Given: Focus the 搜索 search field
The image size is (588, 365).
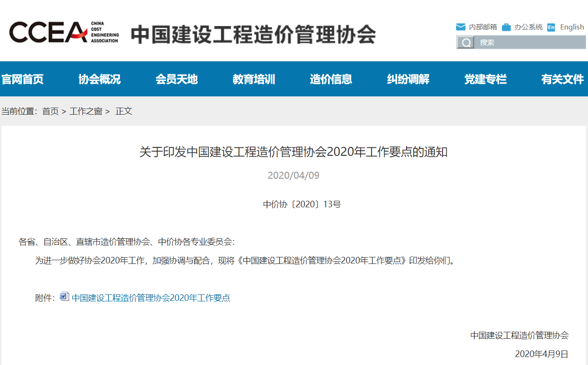Looking at the screenshot, I should tap(530, 43).
